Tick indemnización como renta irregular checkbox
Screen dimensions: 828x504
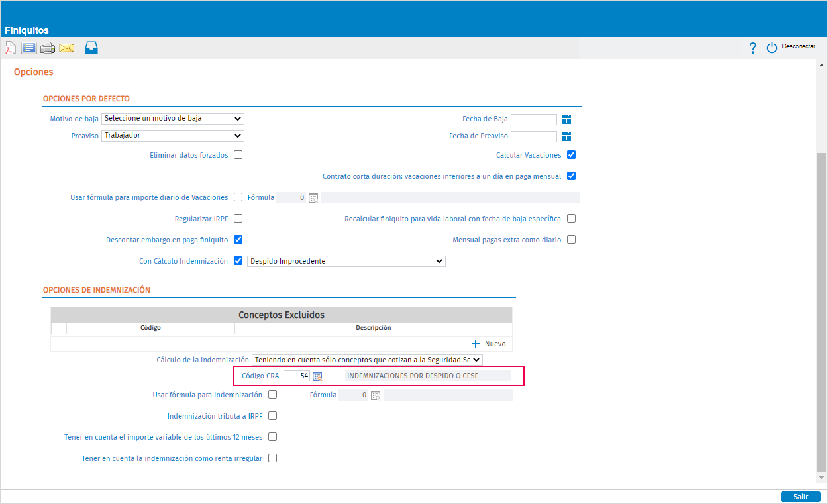tap(272, 458)
